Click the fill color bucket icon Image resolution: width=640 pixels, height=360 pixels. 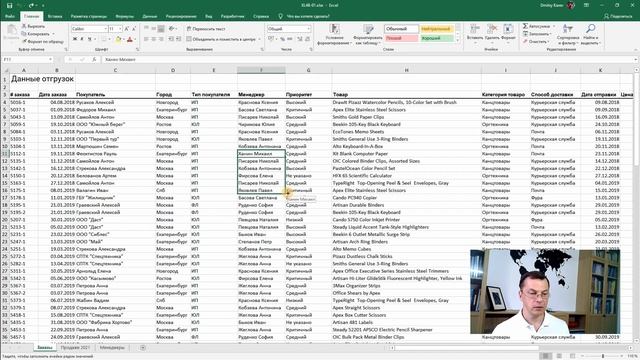pos(118,39)
